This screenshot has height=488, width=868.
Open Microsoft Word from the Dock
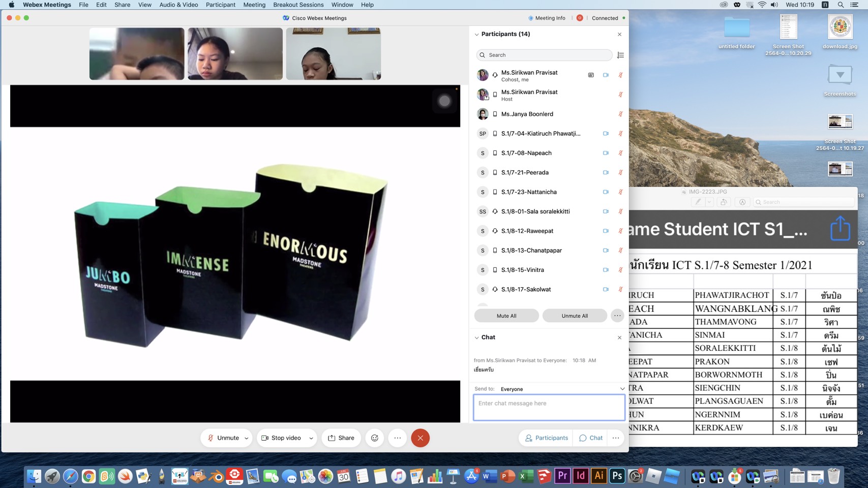489,476
